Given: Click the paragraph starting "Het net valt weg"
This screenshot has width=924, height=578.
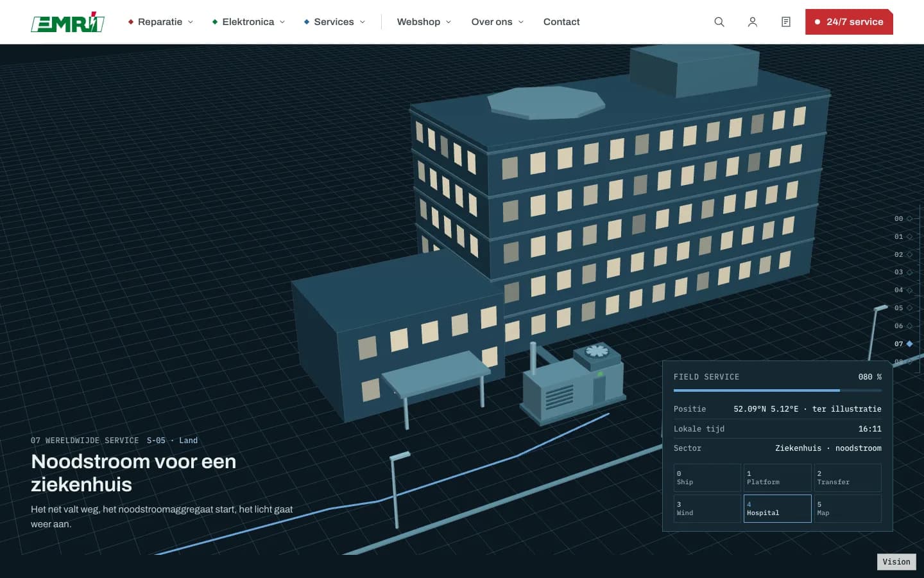Looking at the screenshot, I should (162, 516).
